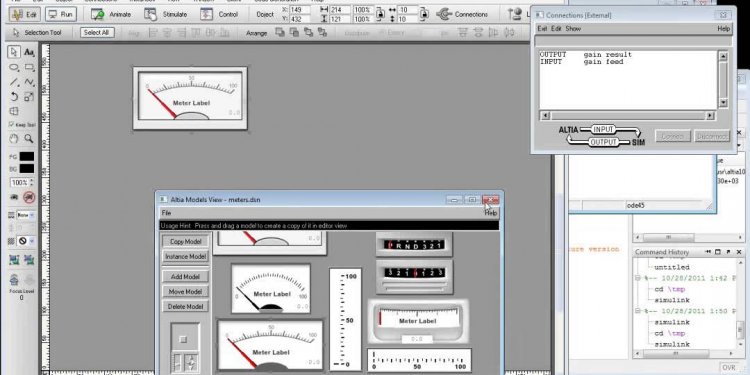Viewport: 750px width, 375px height.
Task: Open the BG color swatch
Action: tap(27, 168)
